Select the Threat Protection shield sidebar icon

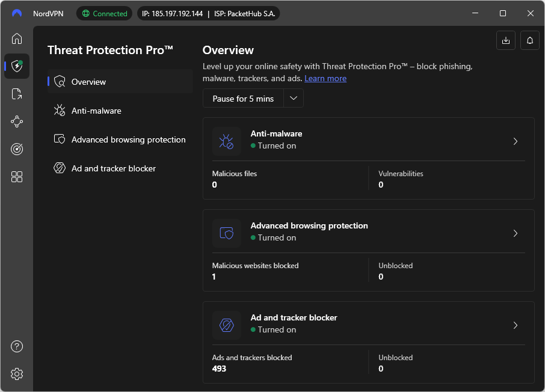click(x=17, y=66)
